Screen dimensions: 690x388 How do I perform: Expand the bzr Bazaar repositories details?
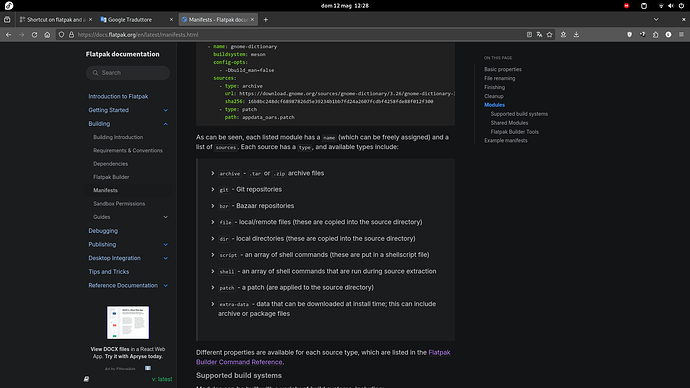point(213,206)
